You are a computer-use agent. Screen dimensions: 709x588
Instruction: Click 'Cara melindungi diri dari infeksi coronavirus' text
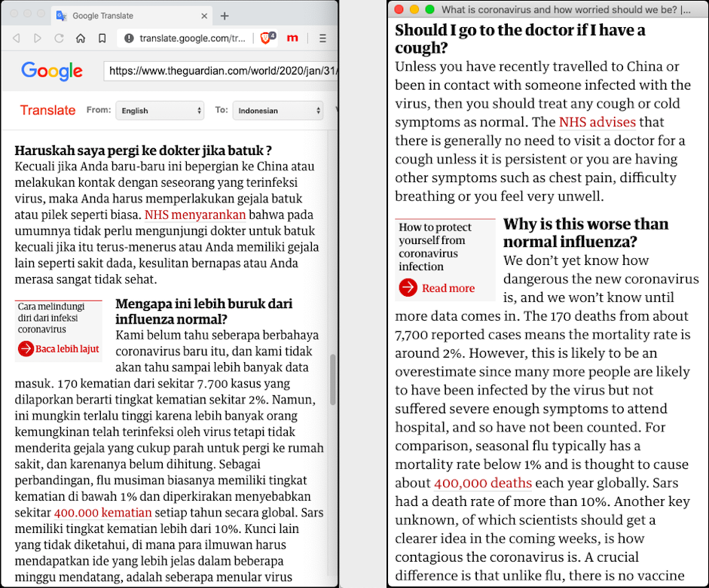pos(50,318)
